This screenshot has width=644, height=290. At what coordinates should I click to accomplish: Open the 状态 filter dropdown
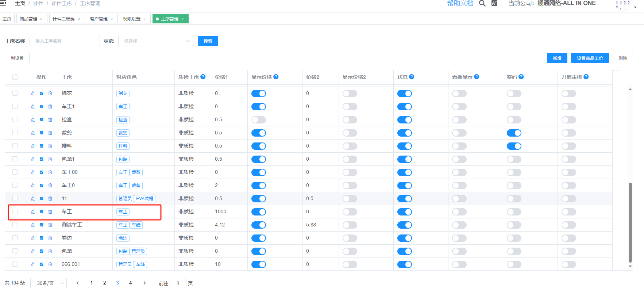click(x=156, y=41)
